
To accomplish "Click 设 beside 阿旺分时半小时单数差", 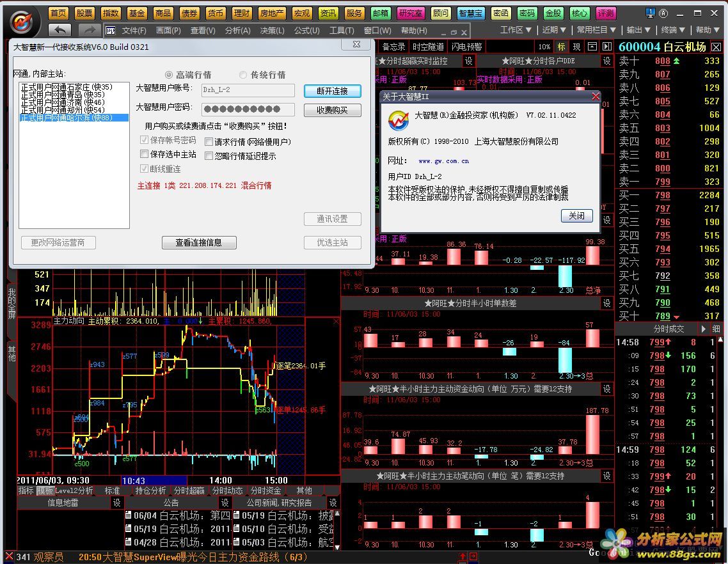I will coord(606,303).
